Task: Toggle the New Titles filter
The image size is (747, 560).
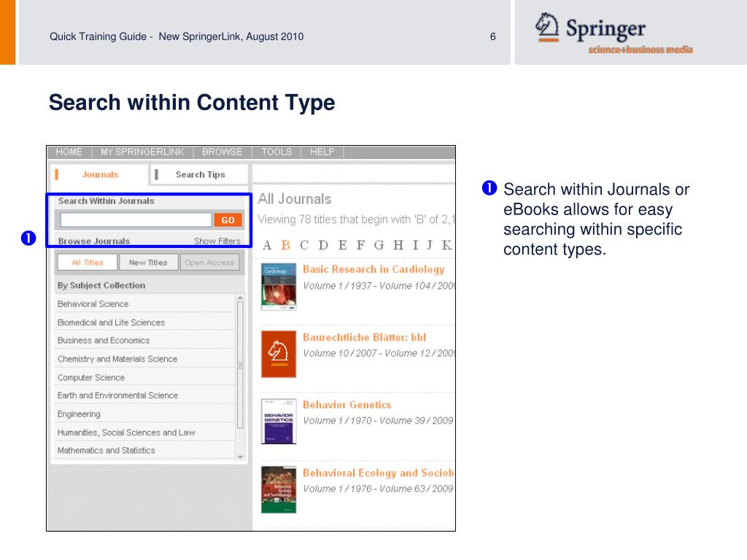Action: tap(148, 262)
